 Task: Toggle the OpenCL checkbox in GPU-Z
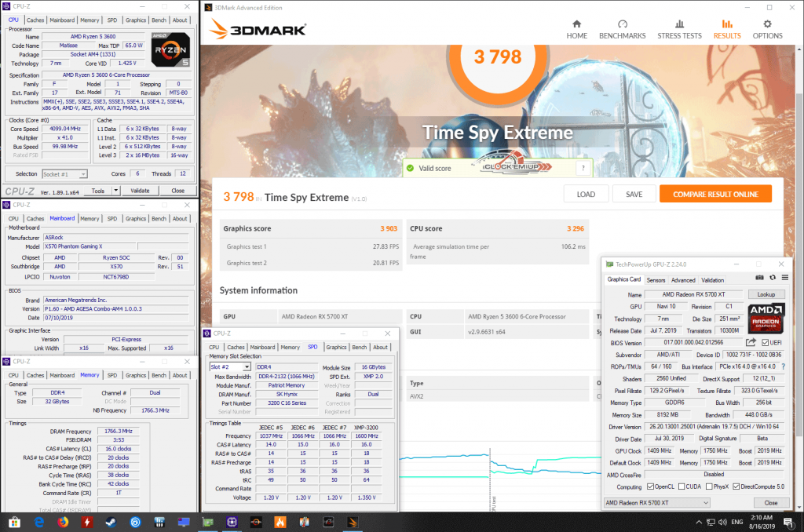coord(652,486)
